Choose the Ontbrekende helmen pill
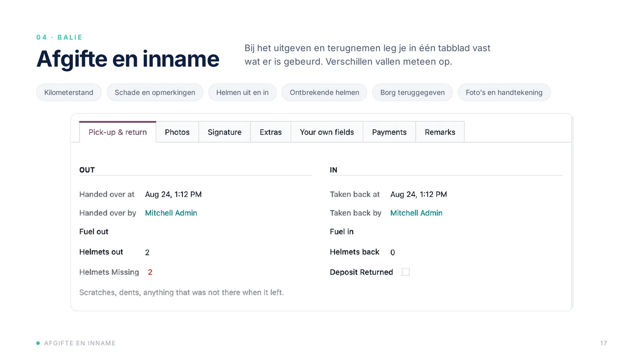This screenshot has height=362, width=644. pyautogui.click(x=324, y=93)
